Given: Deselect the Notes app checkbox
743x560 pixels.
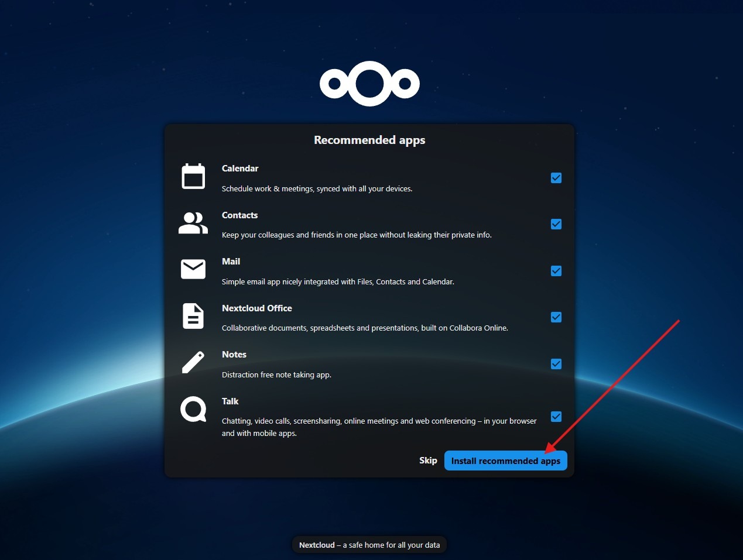Looking at the screenshot, I should [556, 364].
